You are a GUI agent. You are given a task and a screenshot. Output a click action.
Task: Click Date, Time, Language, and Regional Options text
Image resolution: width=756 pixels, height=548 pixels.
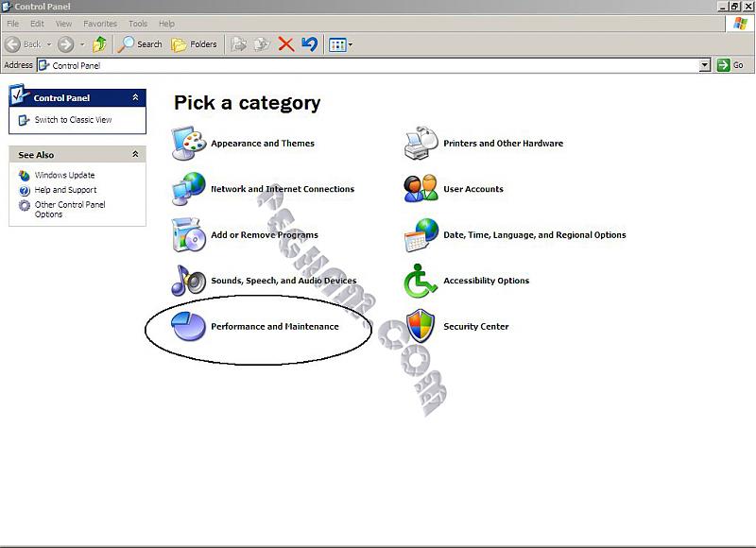[x=535, y=234]
